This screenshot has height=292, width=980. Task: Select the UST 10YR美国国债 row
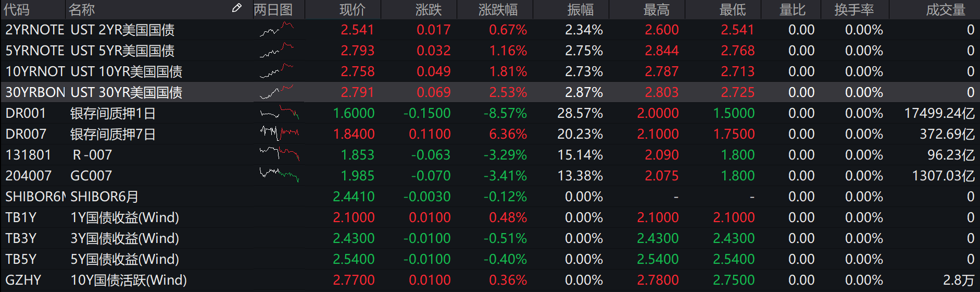tap(126, 71)
